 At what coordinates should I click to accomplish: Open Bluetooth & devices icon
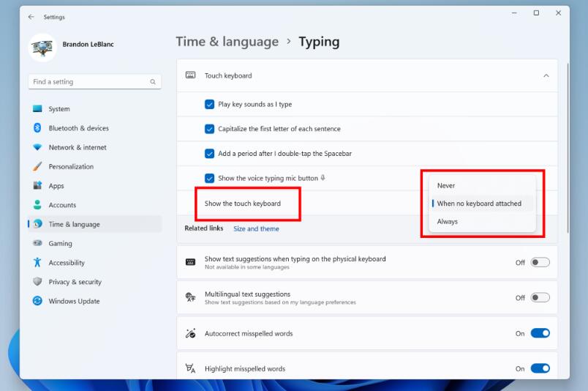pyautogui.click(x=37, y=127)
